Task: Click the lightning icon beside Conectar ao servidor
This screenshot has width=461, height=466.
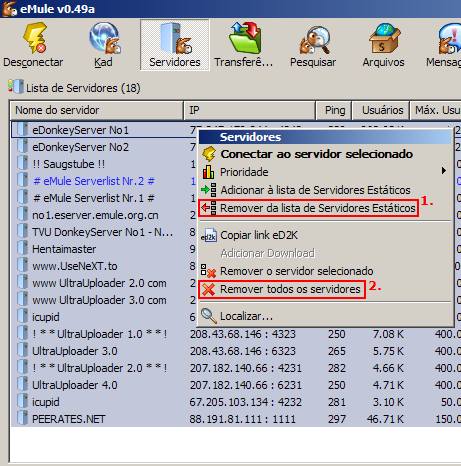Action: click(209, 154)
